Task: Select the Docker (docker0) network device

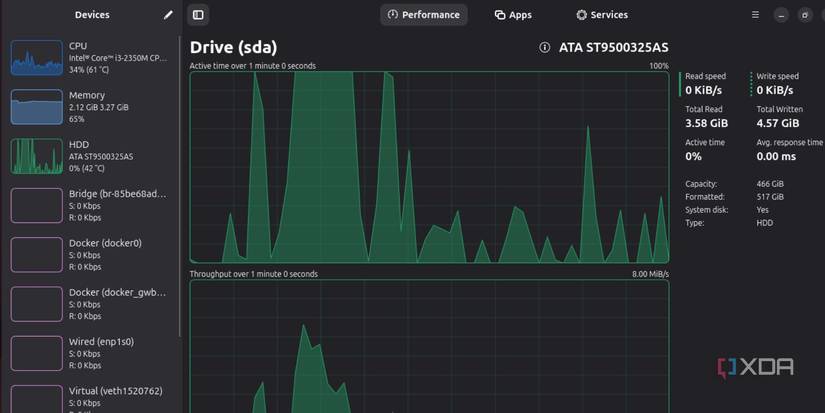Action: 89,255
